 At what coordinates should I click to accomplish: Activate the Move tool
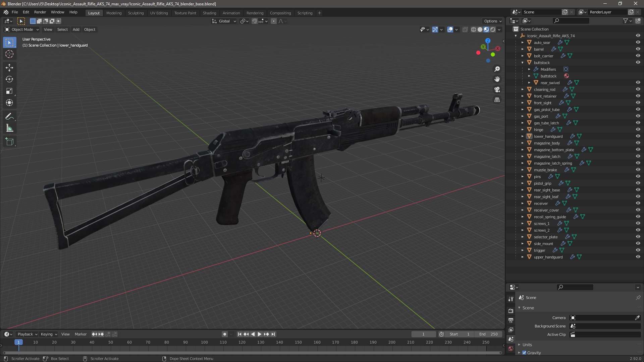pyautogui.click(x=9, y=68)
